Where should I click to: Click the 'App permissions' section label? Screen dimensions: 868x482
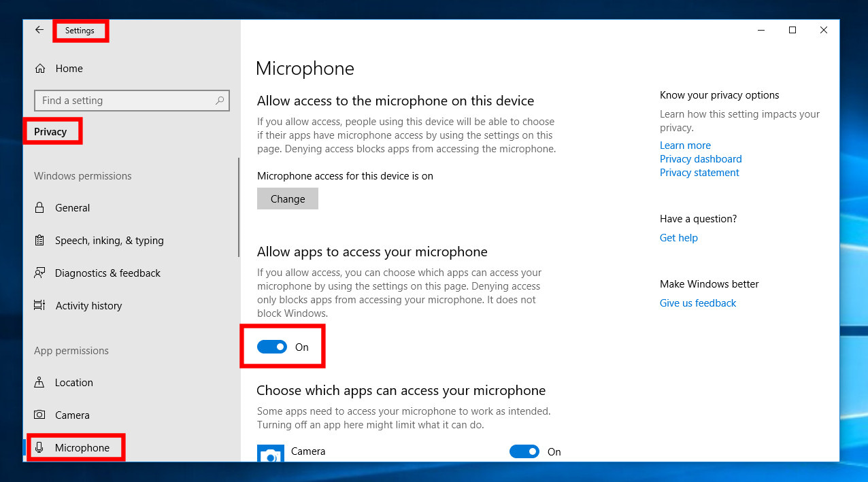[71, 351]
